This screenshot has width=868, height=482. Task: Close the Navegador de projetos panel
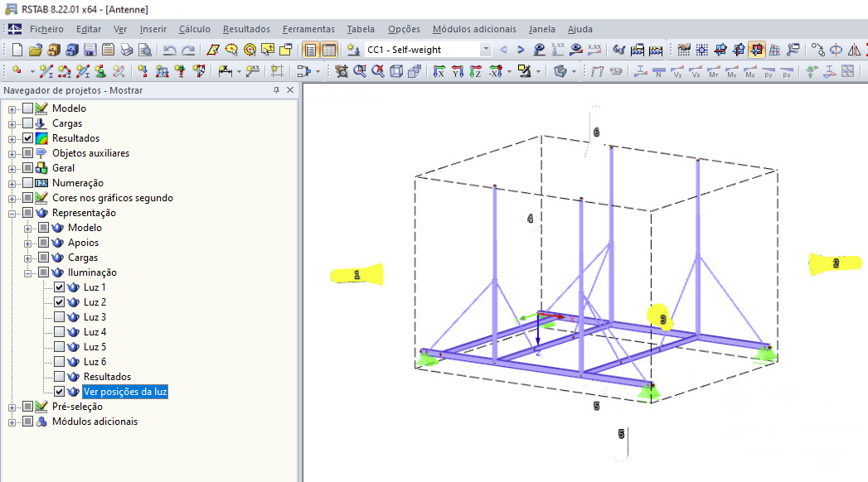(290, 90)
